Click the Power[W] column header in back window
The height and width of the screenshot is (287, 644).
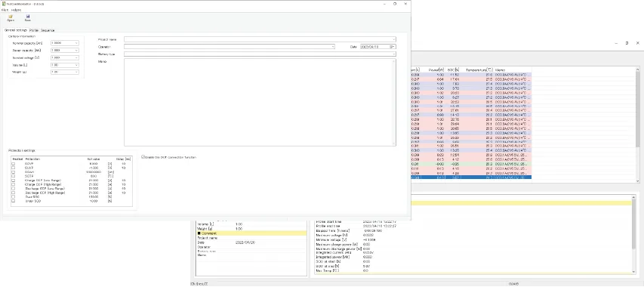436,69
